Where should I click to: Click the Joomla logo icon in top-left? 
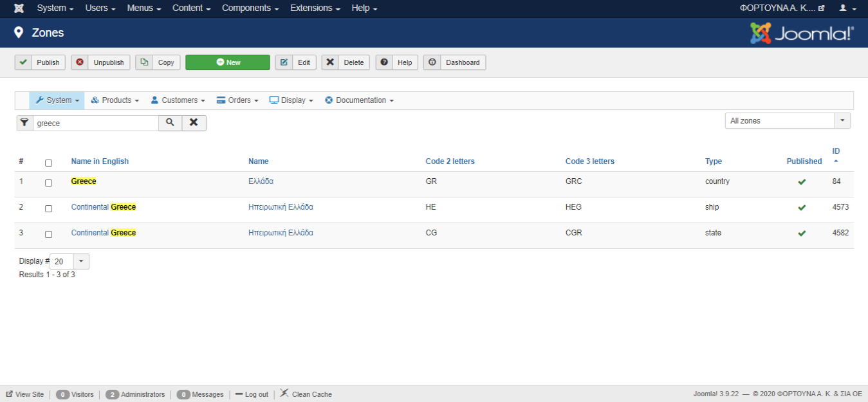19,8
